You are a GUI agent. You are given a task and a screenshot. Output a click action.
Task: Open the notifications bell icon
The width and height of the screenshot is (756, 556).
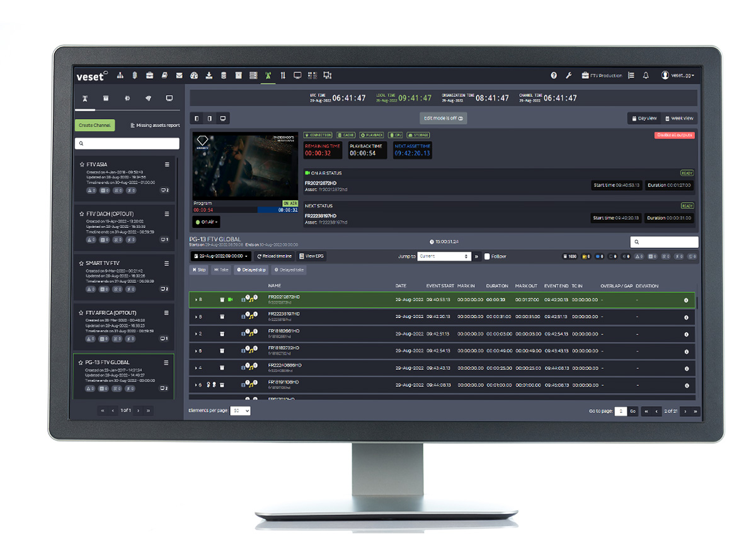click(646, 76)
